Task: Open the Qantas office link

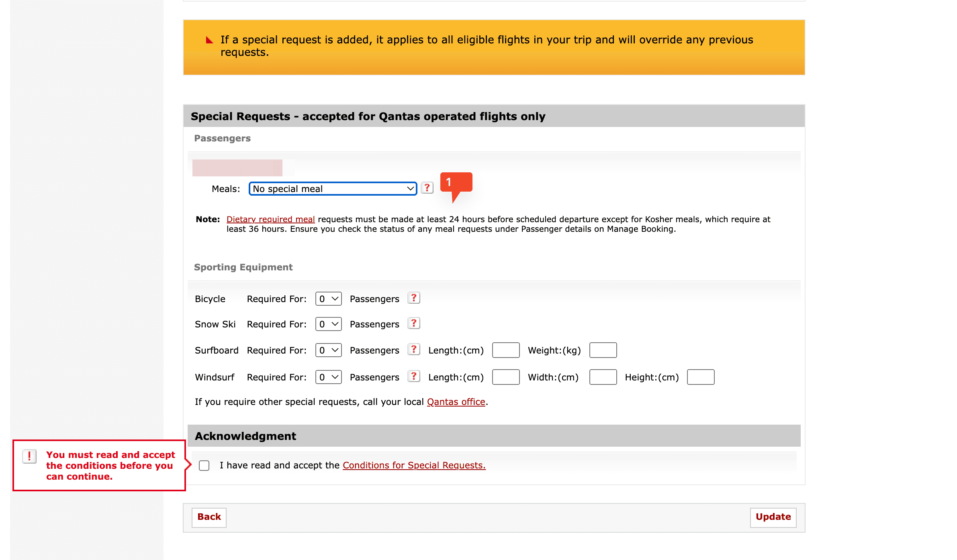Action: coord(456,402)
